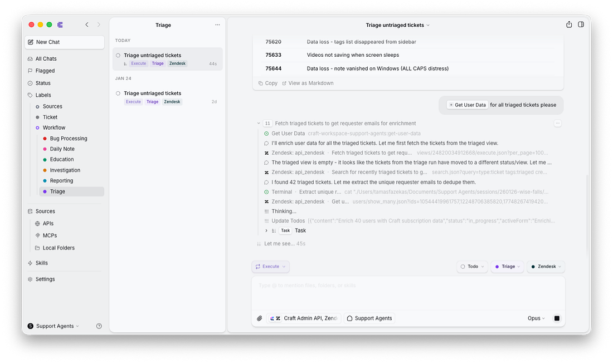Open the Triage panel more options menu
This screenshot has height=364, width=613.
pos(217,25)
